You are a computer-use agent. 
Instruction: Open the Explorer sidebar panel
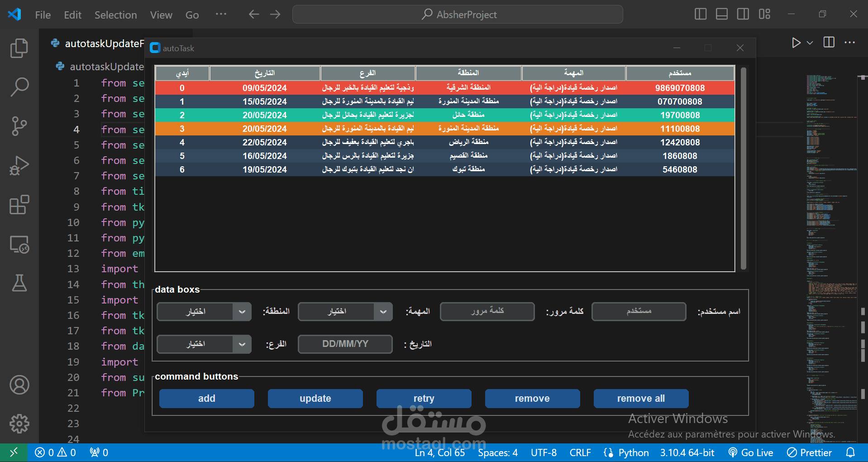[x=19, y=48]
